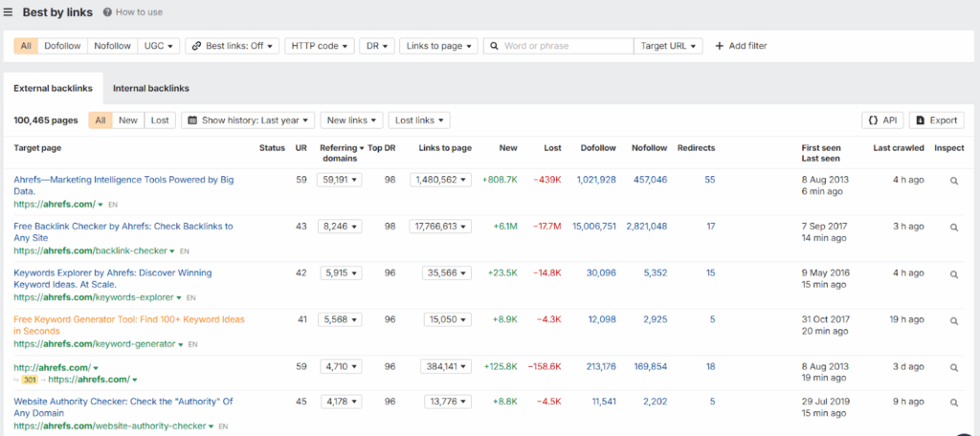Click nofollow count 2,202
980x436 pixels.
pyautogui.click(x=655, y=402)
